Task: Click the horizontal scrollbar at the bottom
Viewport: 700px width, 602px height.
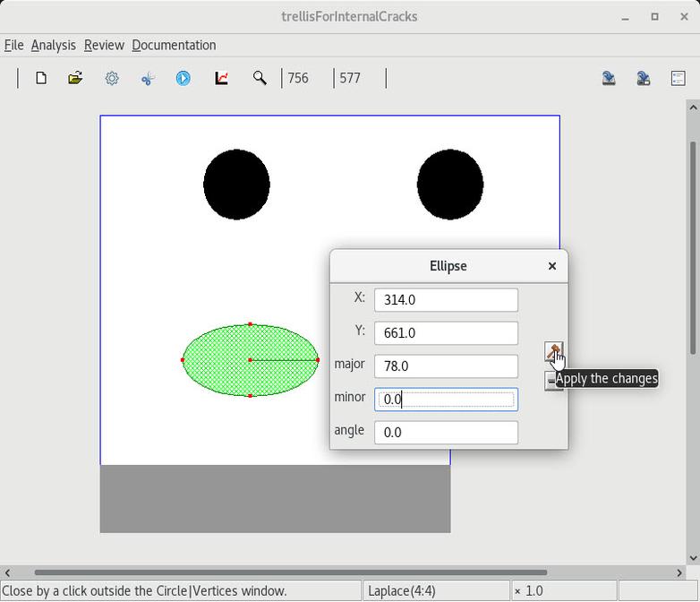Action: 290,572
